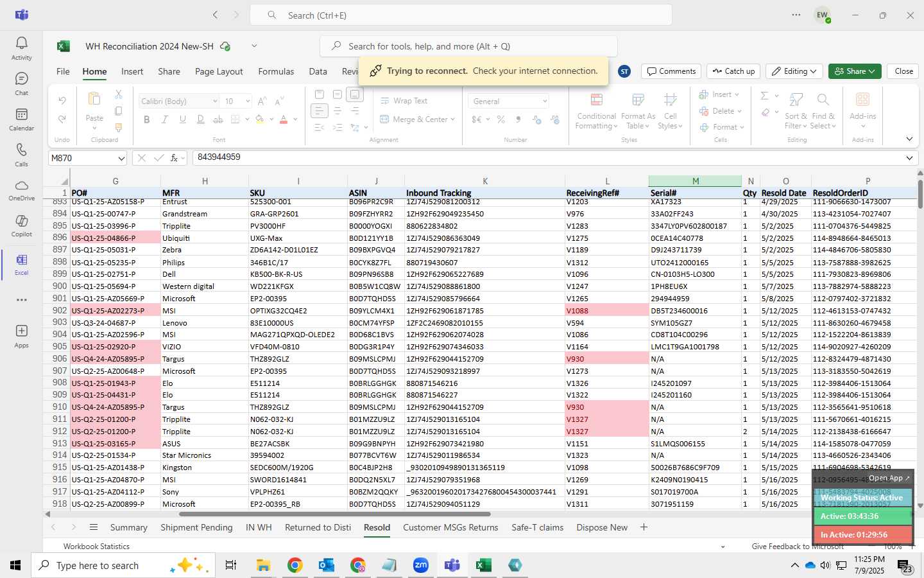
Task: Switch to the Shipment Pending sheet
Action: point(196,527)
